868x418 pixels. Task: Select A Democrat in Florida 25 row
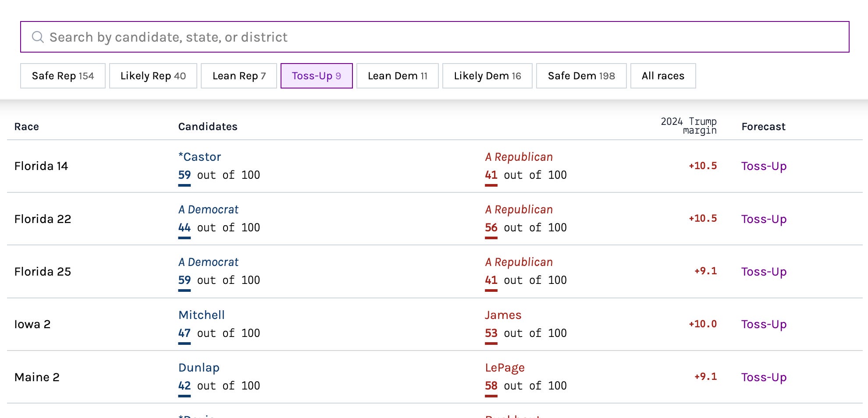click(x=208, y=262)
